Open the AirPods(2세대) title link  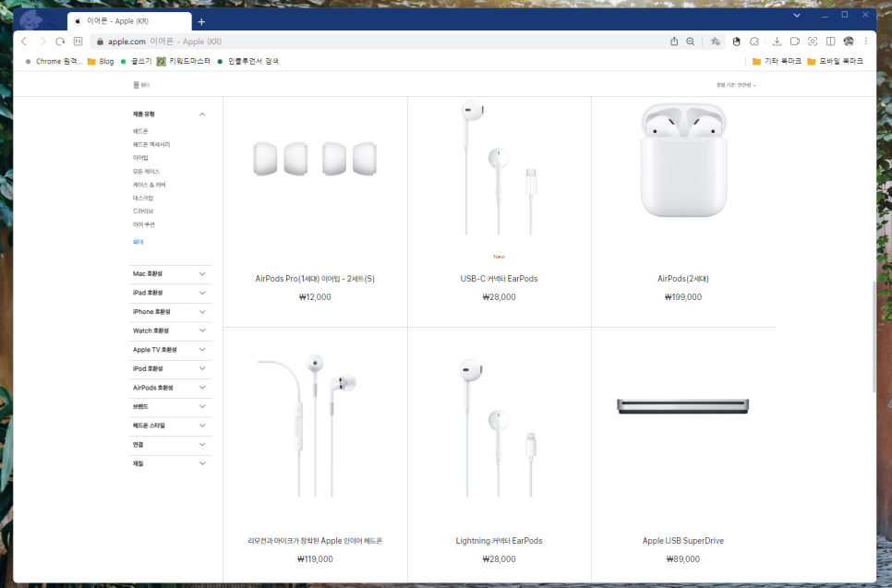(x=683, y=279)
